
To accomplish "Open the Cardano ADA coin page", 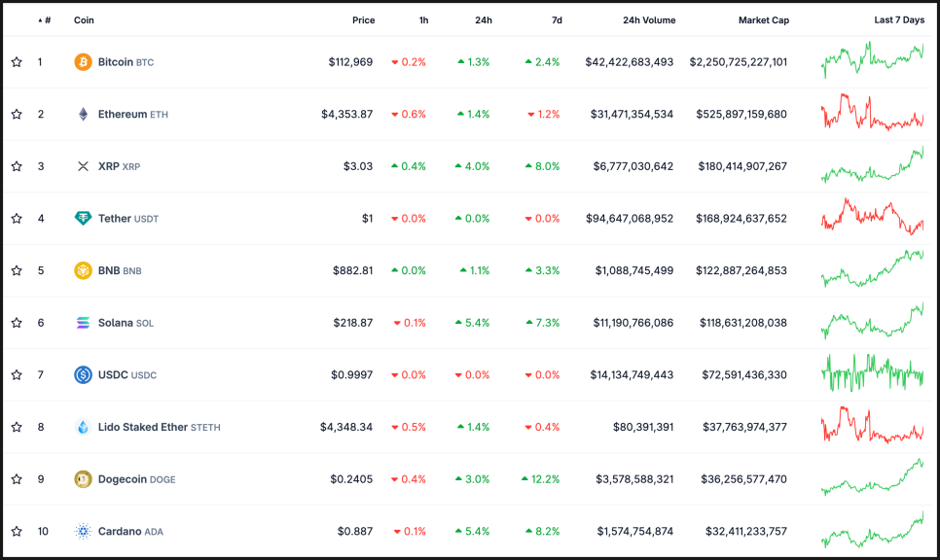I will tap(130, 531).
